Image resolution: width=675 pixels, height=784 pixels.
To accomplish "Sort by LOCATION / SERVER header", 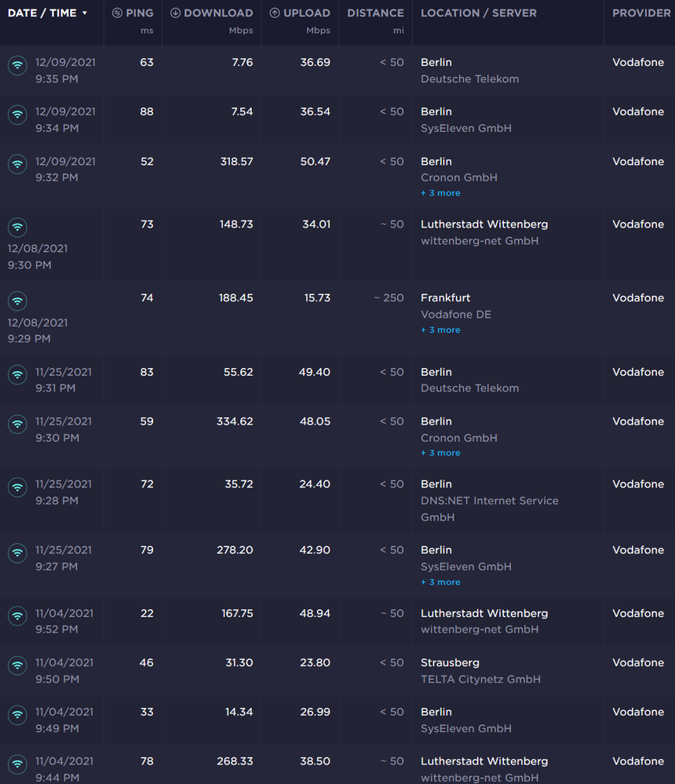I will pyautogui.click(x=479, y=13).
